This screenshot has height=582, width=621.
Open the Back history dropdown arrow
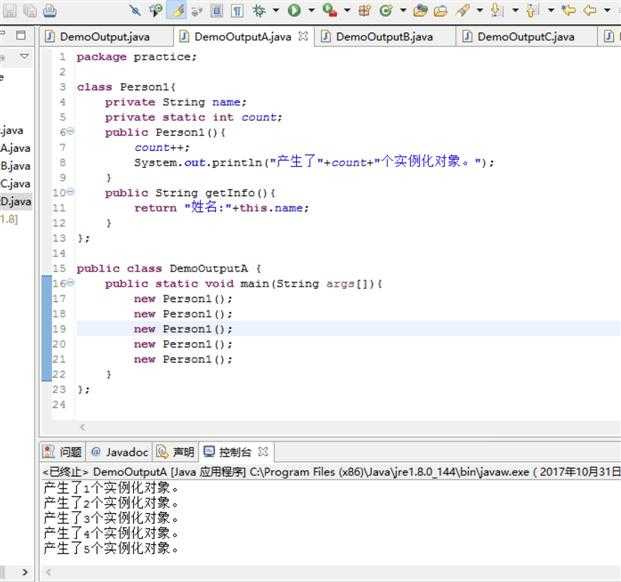tap(607, 10)
